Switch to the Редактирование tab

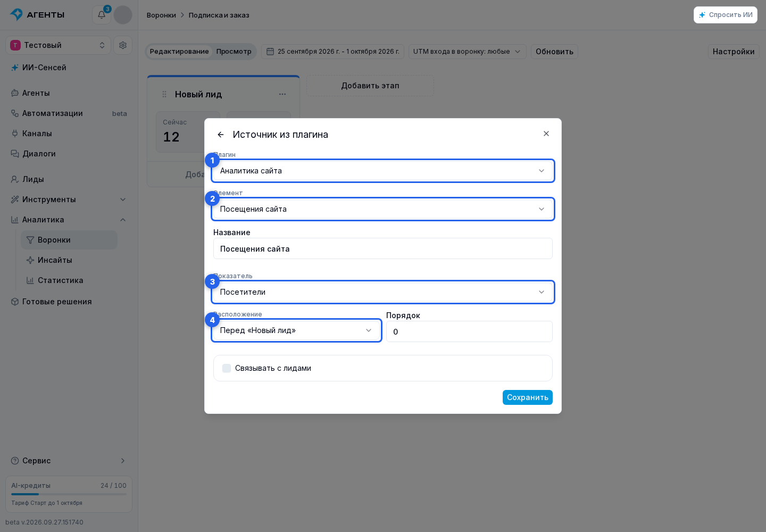point(179,52)
